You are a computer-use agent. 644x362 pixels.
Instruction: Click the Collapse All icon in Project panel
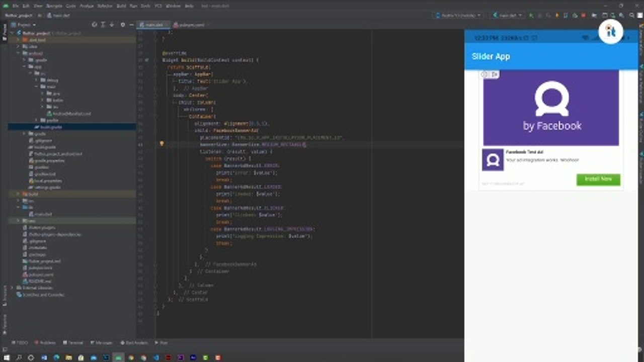click(x=112, y=25)
